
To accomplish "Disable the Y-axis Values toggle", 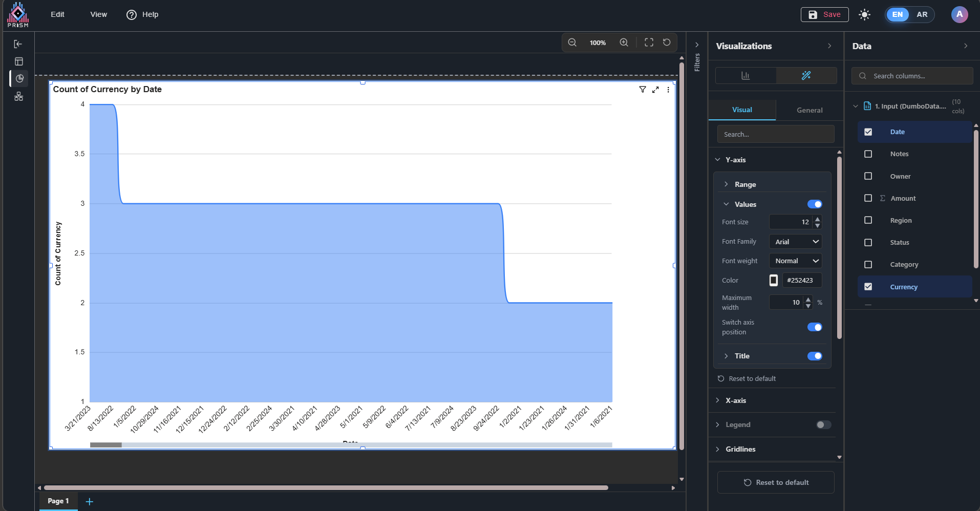I will tap(814, 204).
